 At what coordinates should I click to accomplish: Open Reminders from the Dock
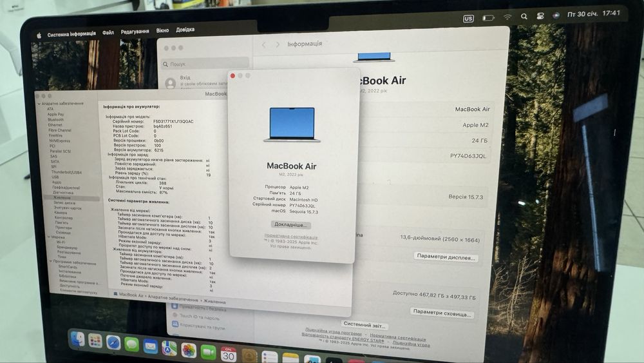[270, 357]
